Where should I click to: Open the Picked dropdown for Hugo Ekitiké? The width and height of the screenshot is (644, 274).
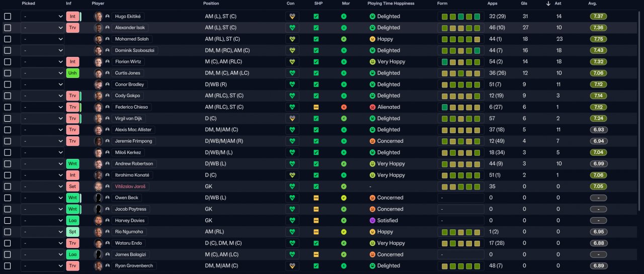[42, 16]
